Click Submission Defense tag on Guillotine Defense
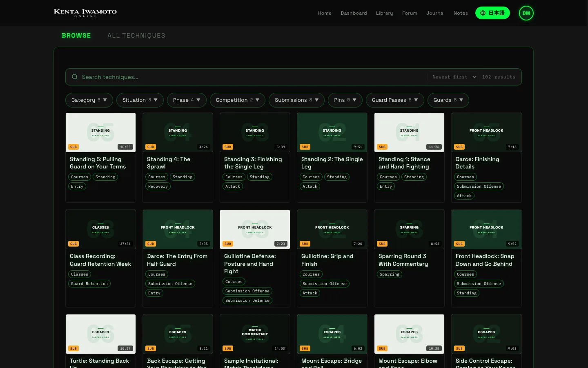588x368 pixels. pos(247,301)
